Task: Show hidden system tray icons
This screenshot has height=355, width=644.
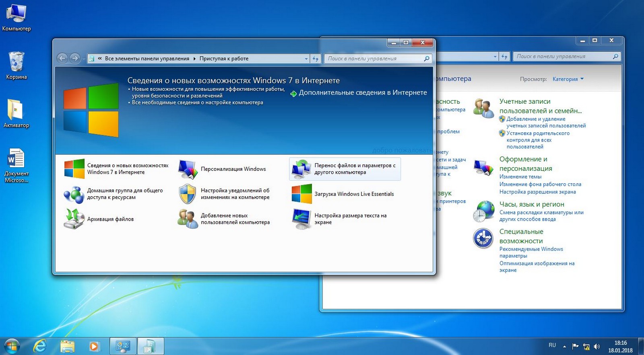Action: (x=564, y=346)
